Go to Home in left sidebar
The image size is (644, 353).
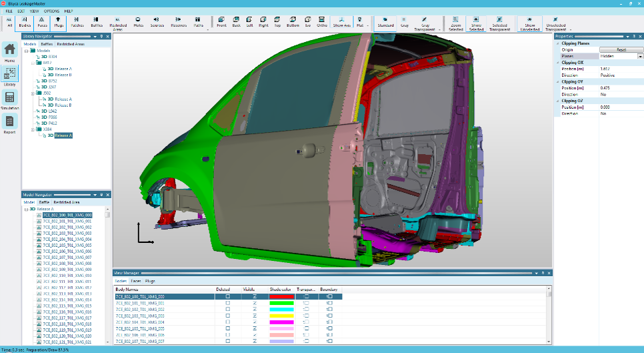(x=10, y=51)
